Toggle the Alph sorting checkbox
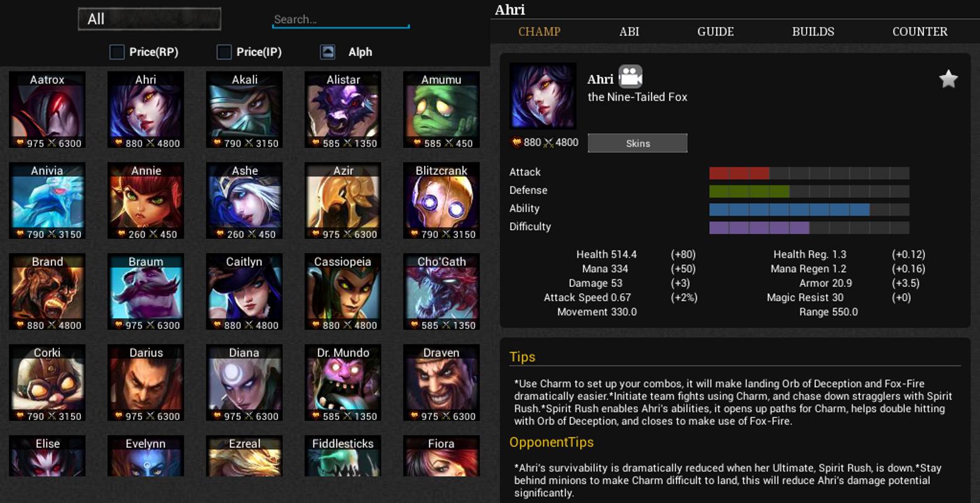The width and height of the screenshot is (980, 503). pyautogui.click(x=327, y=52)
